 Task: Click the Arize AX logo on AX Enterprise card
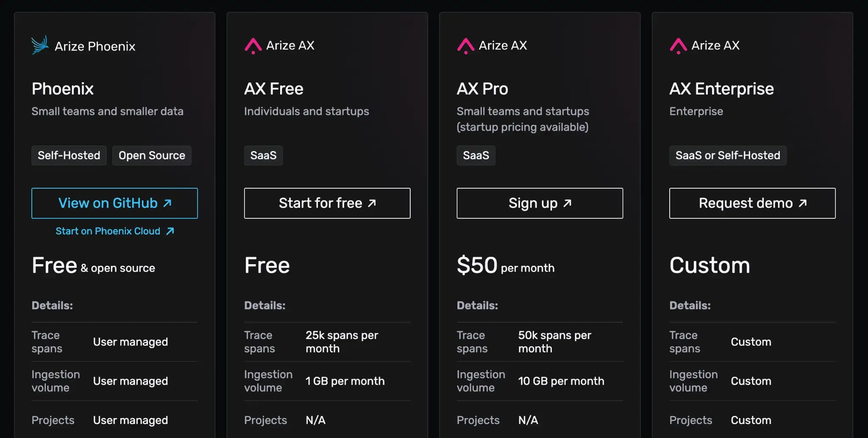coord(678,46)
